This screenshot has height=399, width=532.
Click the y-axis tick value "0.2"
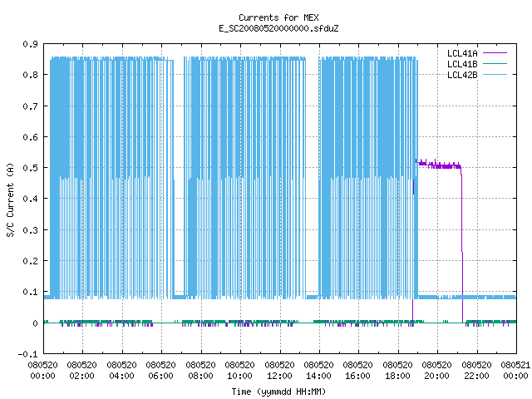pyautogui.click(x=30, y=261)
